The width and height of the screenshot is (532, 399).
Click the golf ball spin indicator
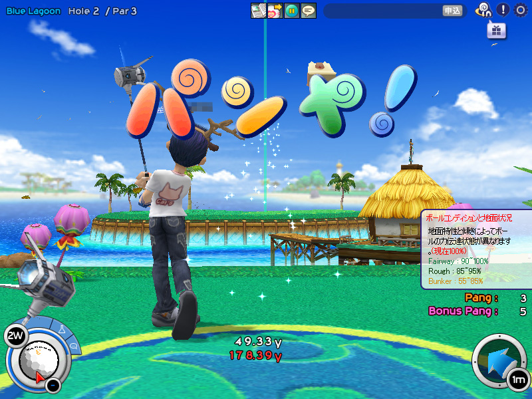pyautogui.click(x=39, y=360)
